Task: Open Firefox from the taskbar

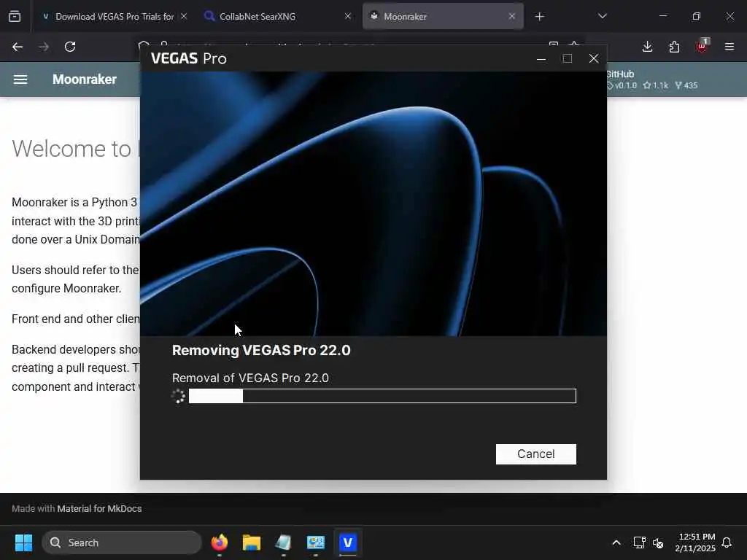Action: [219, 542]
